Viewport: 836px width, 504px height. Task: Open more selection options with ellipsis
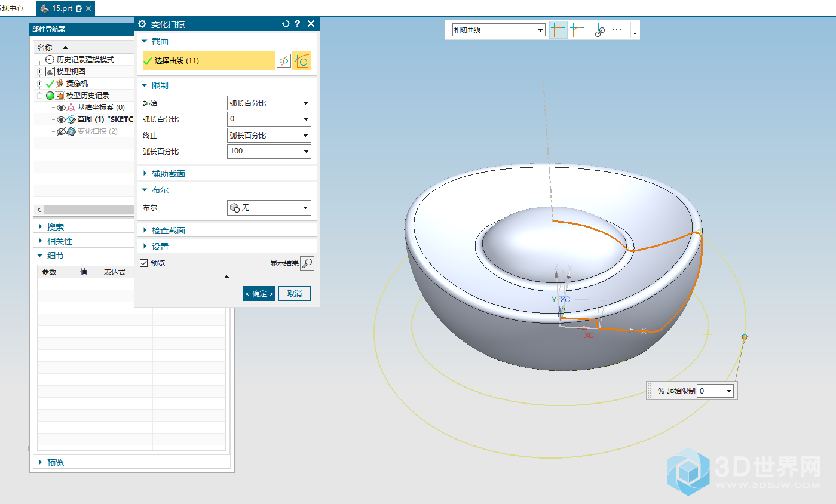[617, 29]
